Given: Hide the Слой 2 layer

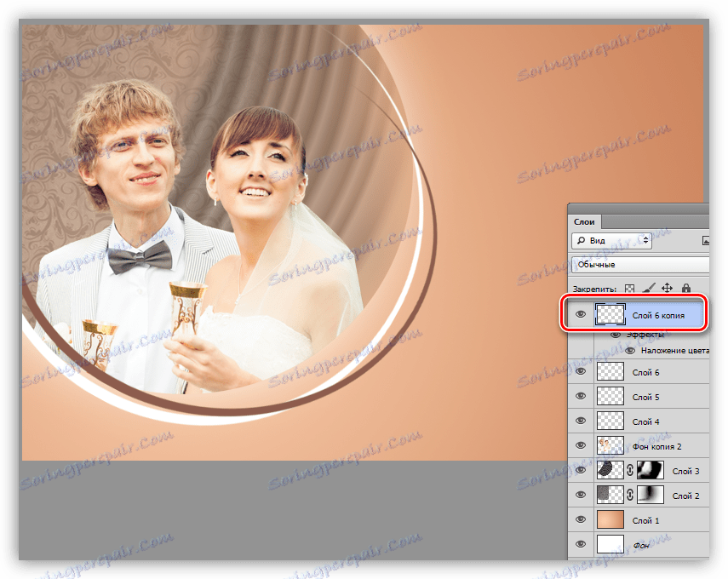Looking at the screenshot, I should click(x=581, y=495).
